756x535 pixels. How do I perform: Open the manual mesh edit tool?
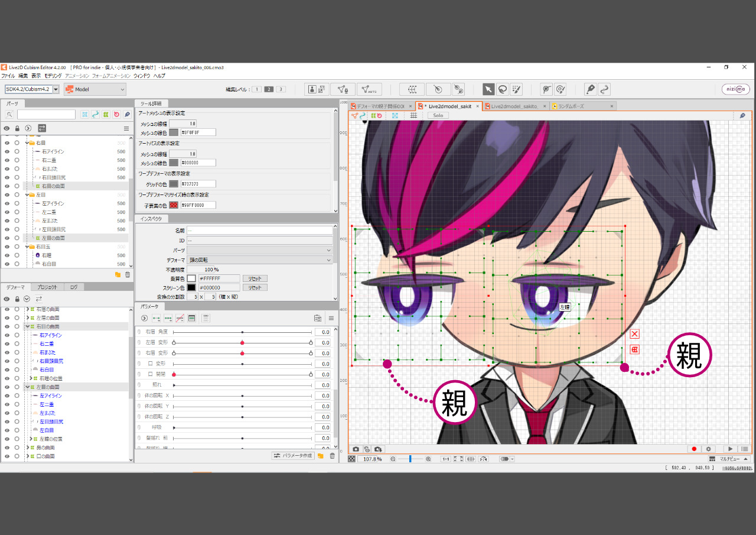pyautogui.click(x=343, y=89)
